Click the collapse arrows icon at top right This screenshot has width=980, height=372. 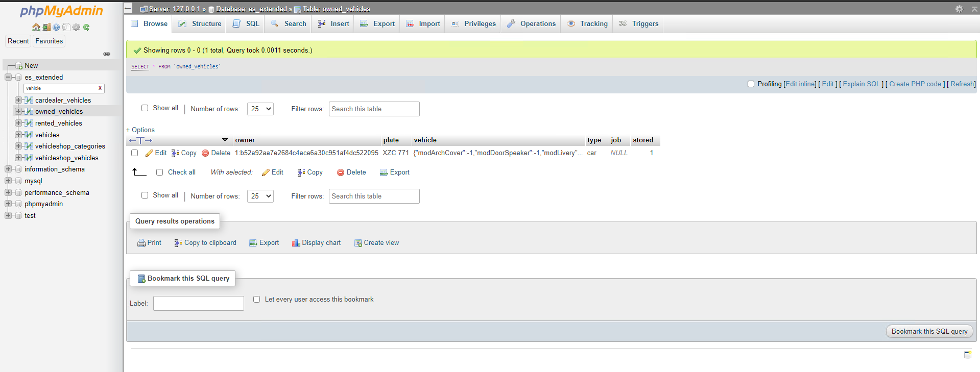tap(974, 9)
